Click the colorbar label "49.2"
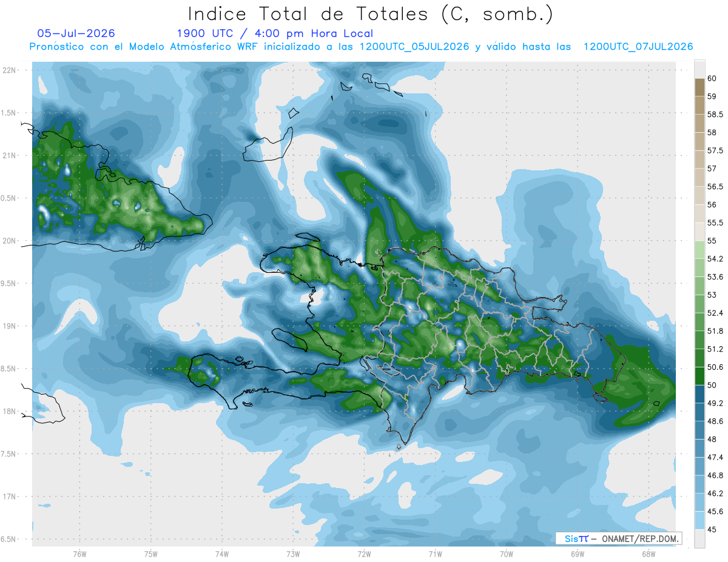Viewport: 728px width, 562px height. click(716, 403)
